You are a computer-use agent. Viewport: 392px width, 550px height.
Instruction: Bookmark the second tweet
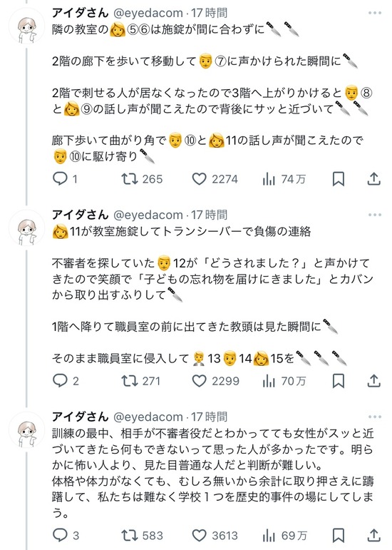[338, 381]
